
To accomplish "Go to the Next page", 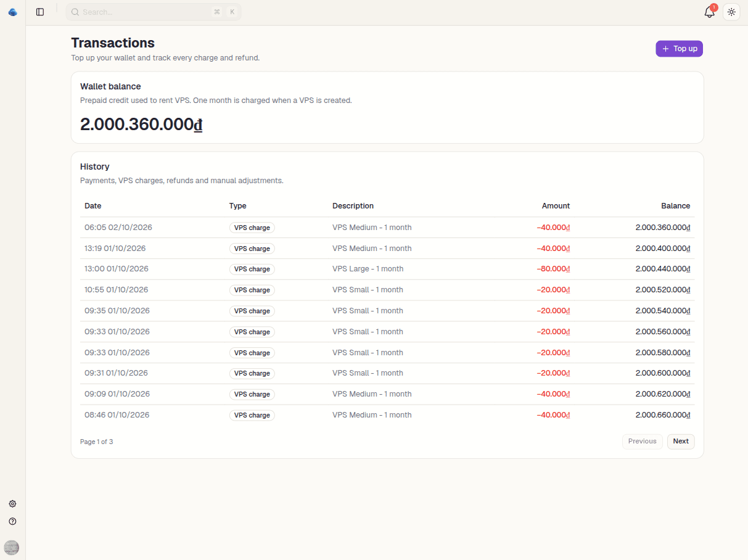I will [x=681, y=441].
